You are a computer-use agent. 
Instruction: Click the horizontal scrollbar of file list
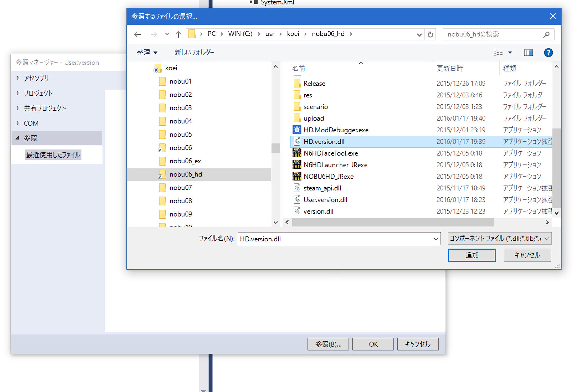coord(393,222)
